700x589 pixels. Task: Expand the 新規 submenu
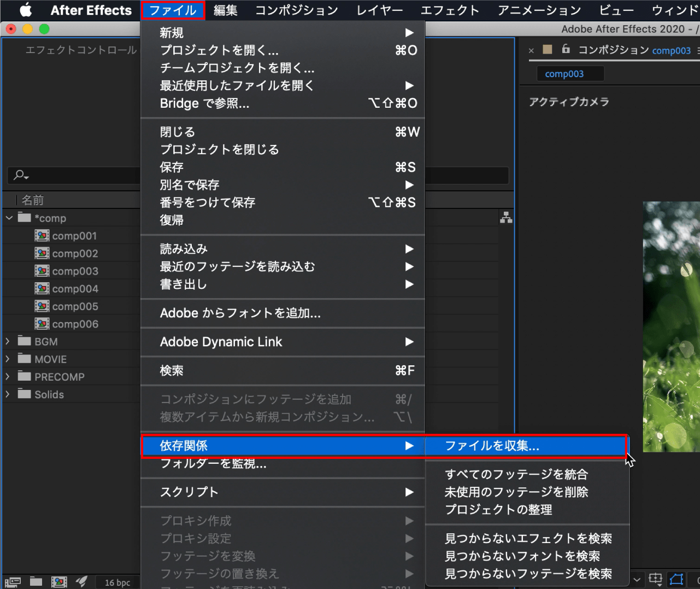[x=283, y=33]
